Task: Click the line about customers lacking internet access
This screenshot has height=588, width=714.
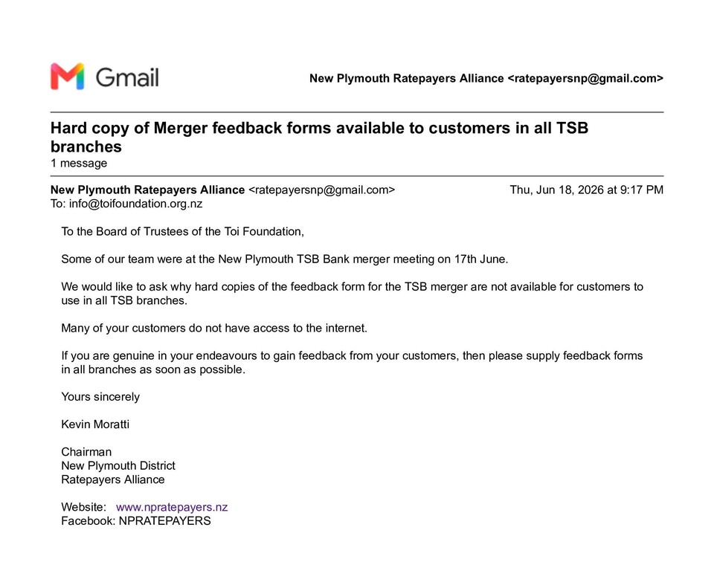Action: pos(214,328)
